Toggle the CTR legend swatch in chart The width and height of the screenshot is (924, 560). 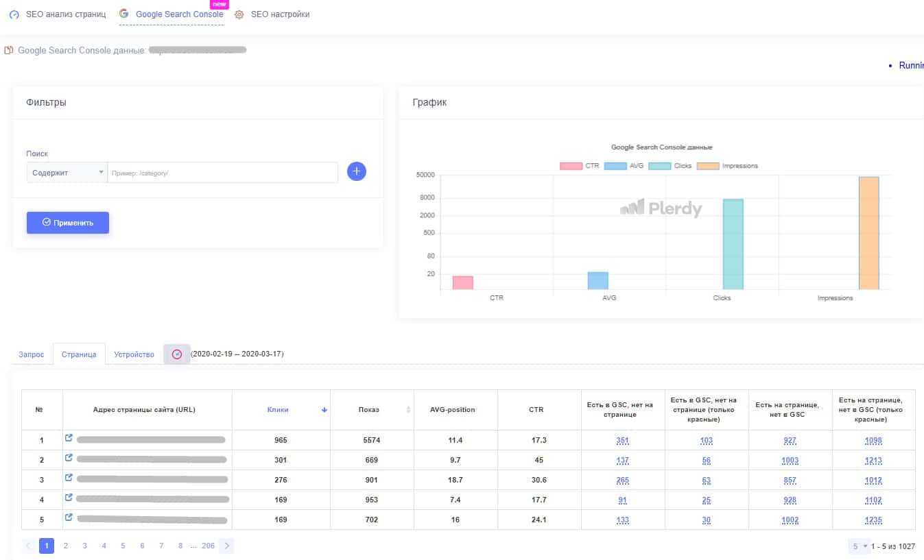point(571,166)
